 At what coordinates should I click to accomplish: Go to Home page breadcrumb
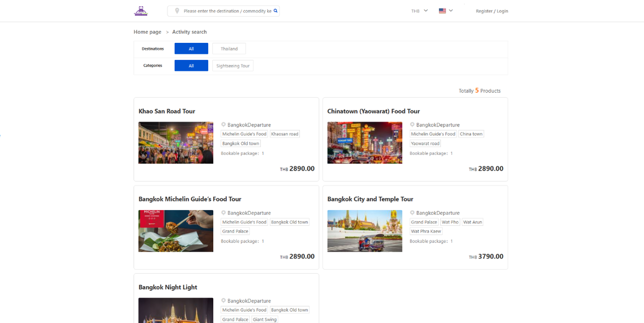147,32
